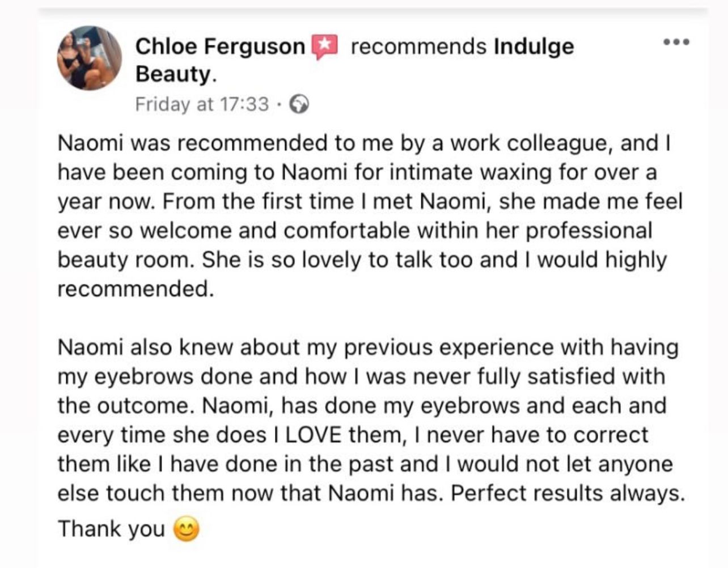
Task: Click the red recommendation star badge
Action: pos(325,46)
